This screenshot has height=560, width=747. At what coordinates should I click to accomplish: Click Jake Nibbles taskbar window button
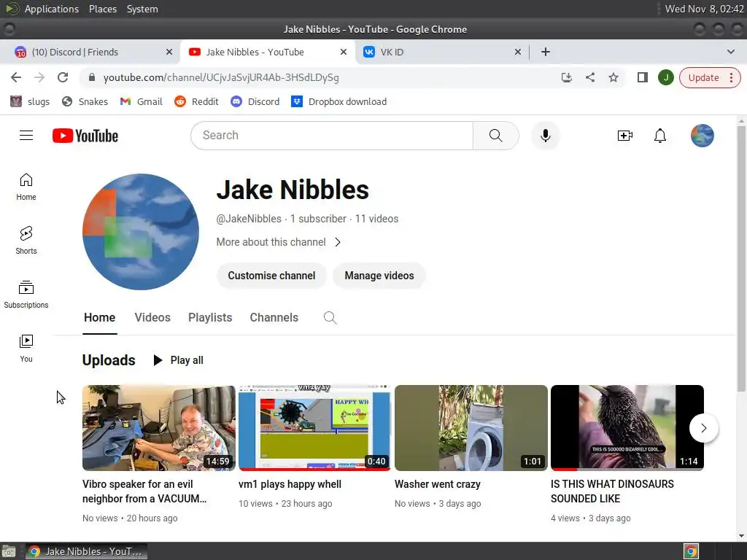pyautogui.click(x=86, y=551)
